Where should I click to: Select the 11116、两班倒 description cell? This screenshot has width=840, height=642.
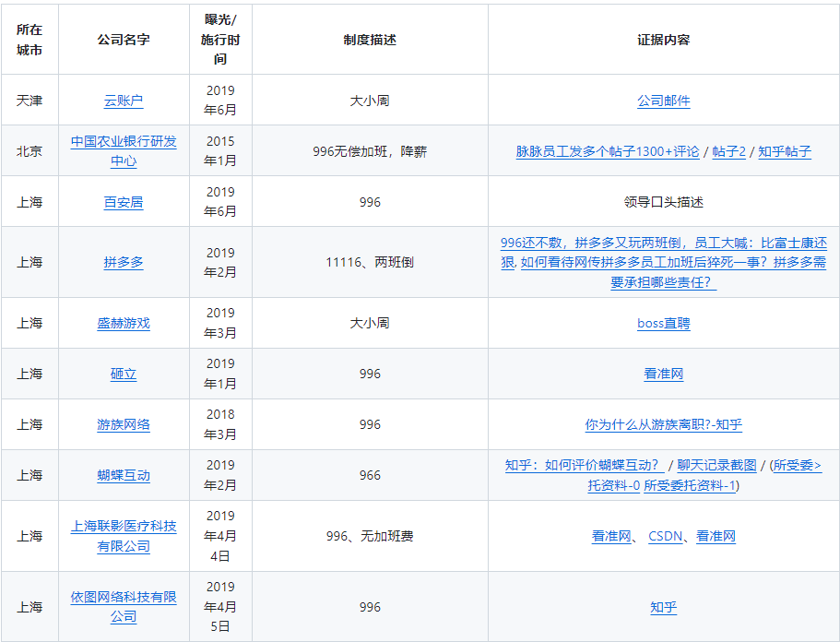(370, 262)
